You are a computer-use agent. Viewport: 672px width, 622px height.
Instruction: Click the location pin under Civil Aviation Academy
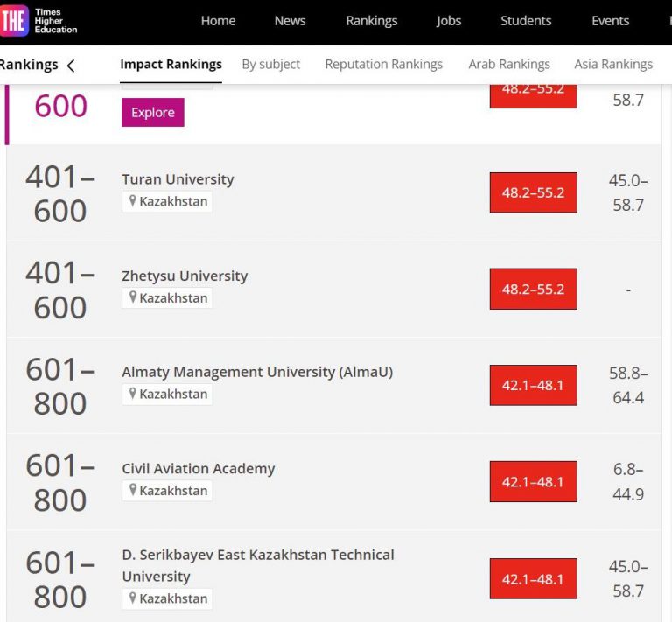coord(133,491)
